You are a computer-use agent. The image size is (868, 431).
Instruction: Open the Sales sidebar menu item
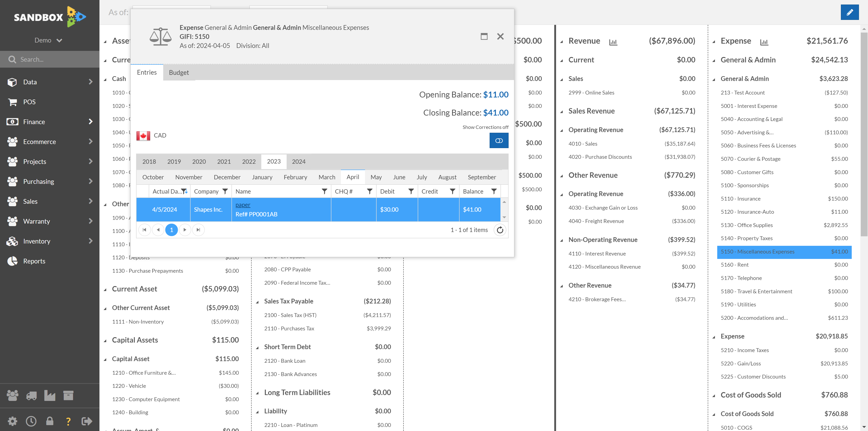click(50, 201)
